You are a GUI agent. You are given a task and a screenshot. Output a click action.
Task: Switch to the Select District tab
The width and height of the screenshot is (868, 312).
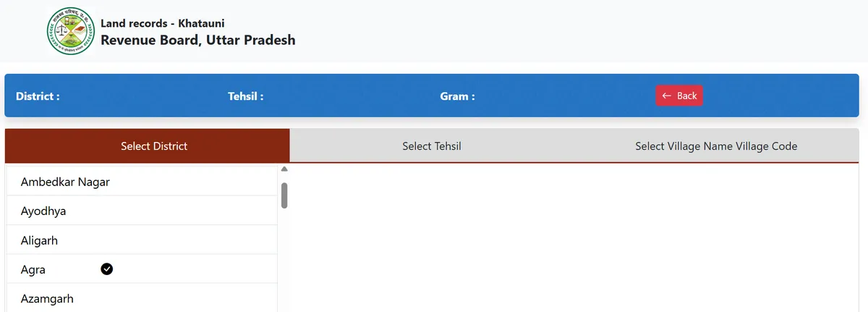154,146
